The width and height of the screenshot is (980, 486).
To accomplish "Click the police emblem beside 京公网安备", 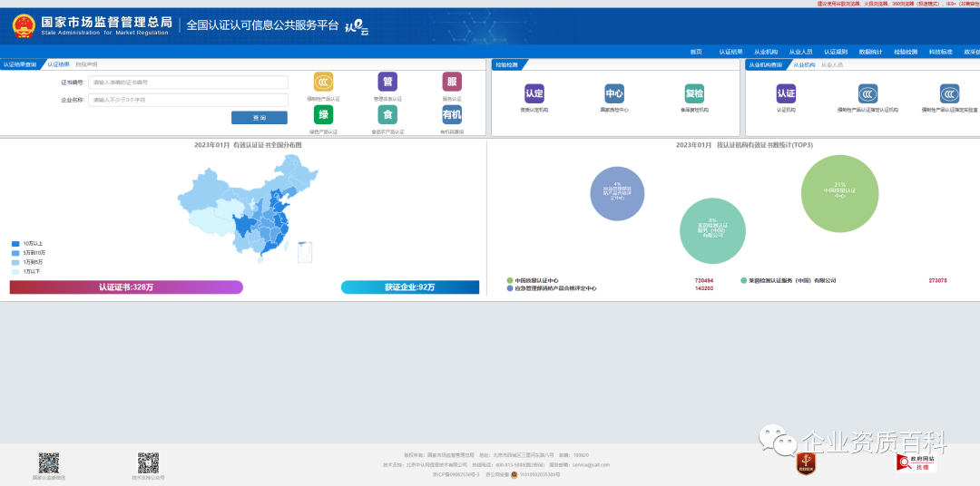I will [514, 475].
